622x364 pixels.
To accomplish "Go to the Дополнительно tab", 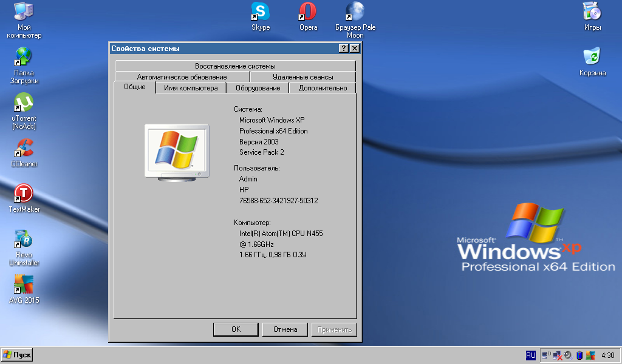I will 323,88.
